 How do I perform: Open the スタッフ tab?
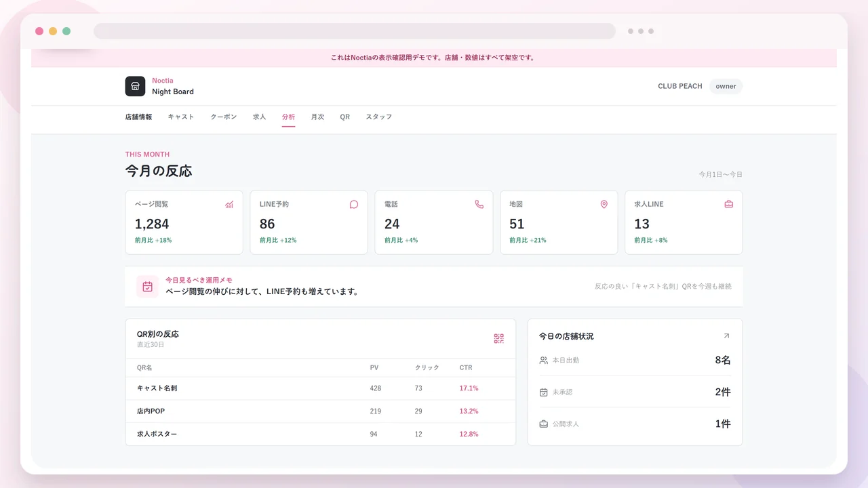(379, 117)
